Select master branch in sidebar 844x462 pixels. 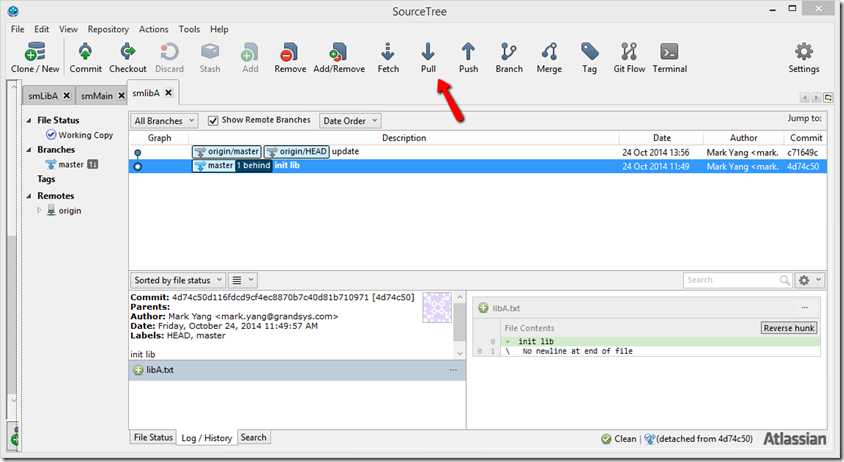coord(71,164)
